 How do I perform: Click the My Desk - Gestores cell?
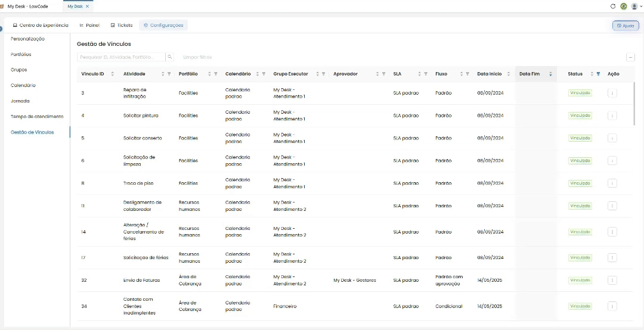pos(355,281)
